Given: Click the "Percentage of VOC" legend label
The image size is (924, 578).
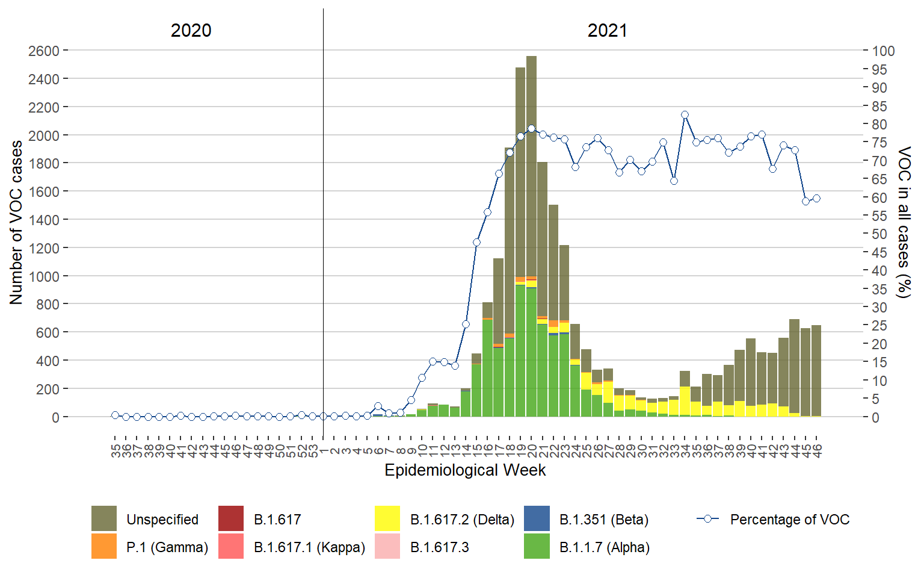Looking at the screenshot, I should tap(789, 520).
